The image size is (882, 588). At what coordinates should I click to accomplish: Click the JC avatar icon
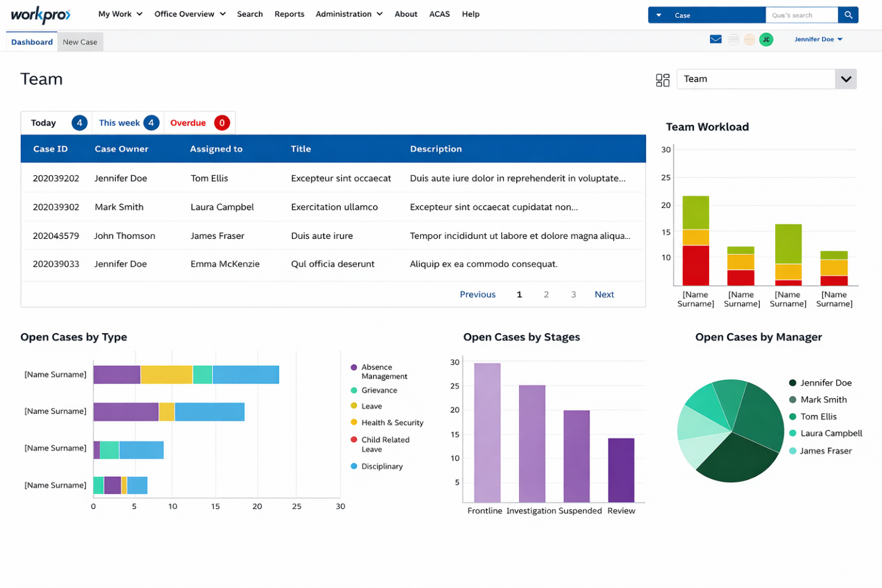click(x=766, y=39)
